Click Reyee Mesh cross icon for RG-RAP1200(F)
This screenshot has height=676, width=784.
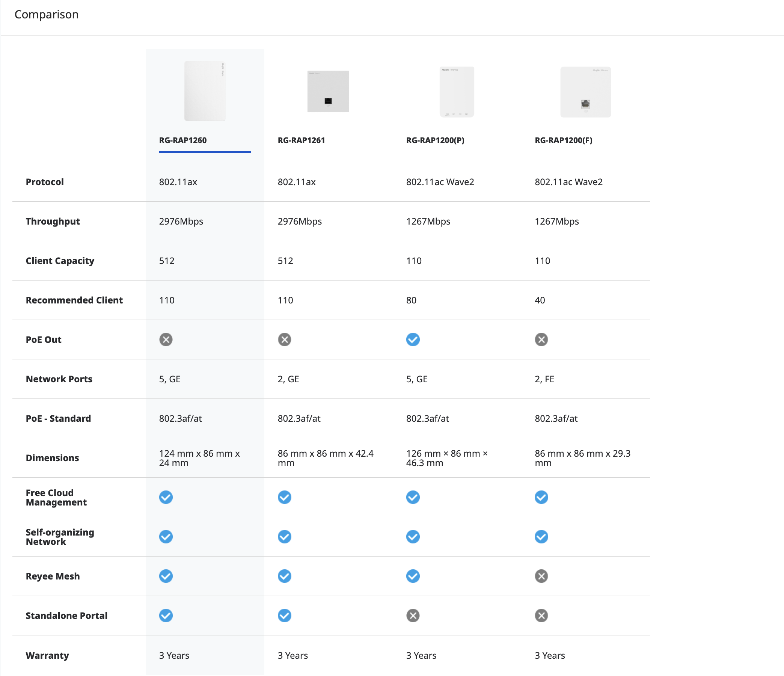[541, 576]
